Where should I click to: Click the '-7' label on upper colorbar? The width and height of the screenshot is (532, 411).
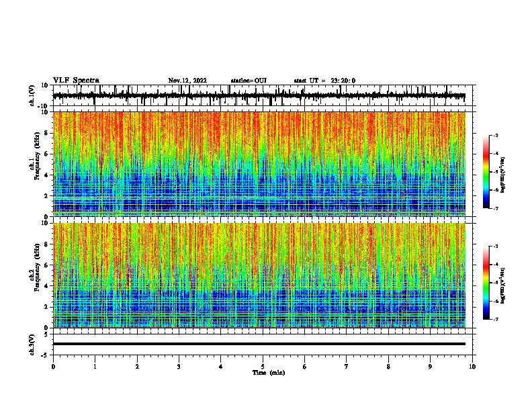coord(495,208)
